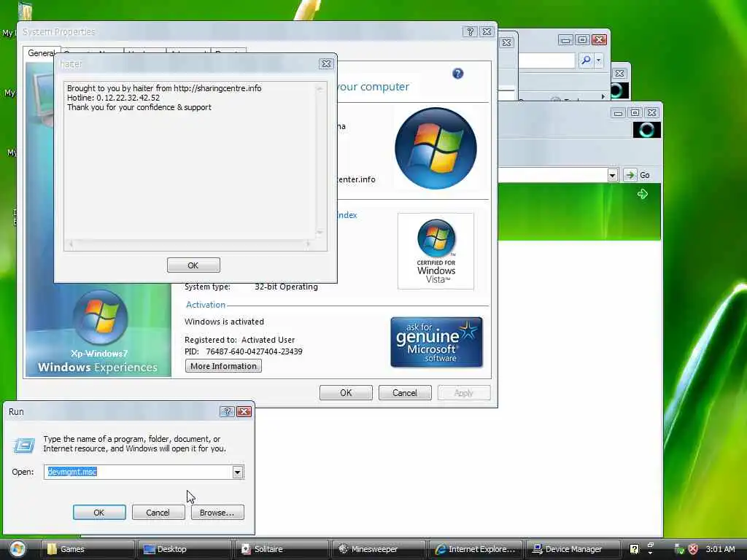Click the search magnifier icon in background window
Viewport: 747px width, 560px height.
pos(586,60)
